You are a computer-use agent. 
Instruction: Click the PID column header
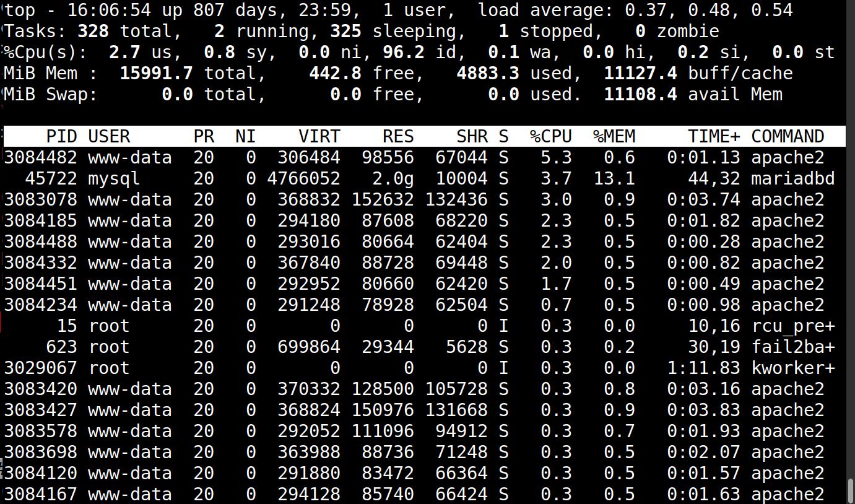click(x=61, y=136)
